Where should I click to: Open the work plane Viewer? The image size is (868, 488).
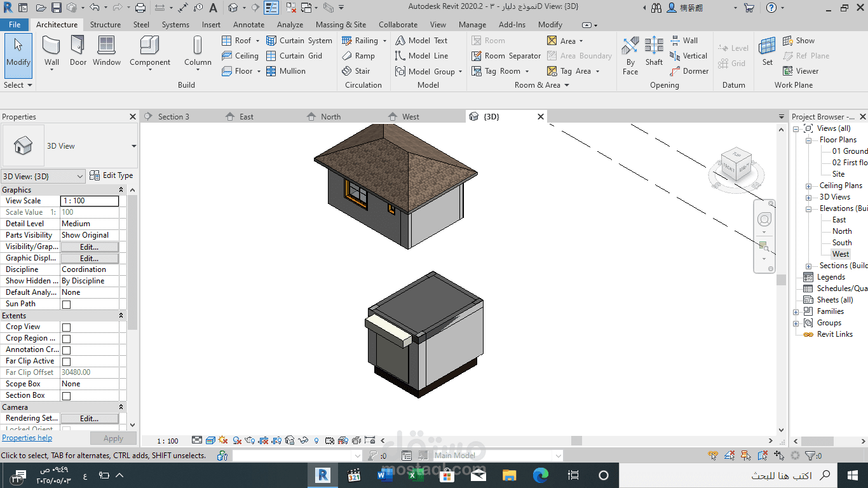(801, 71)
